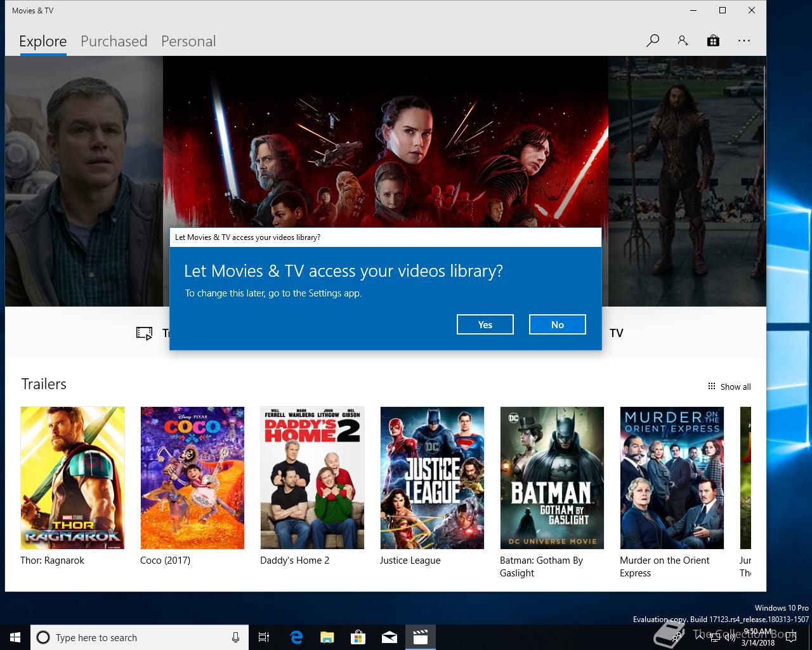Launch Microsoft Edge from taskbar
The height and width of the screenshot is (650, 812).
(x=296, y=637)
